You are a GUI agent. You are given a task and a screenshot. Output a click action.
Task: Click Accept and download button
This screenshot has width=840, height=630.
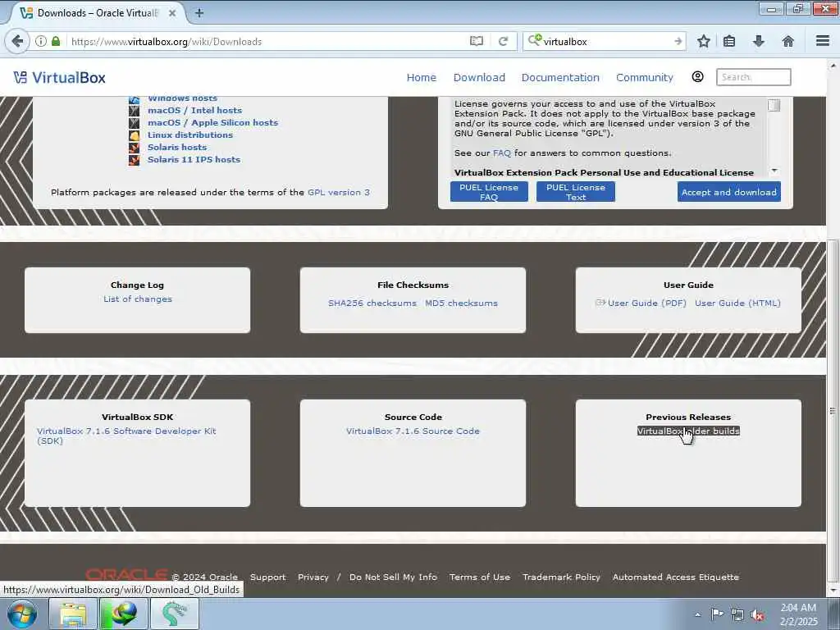point(728,192)
